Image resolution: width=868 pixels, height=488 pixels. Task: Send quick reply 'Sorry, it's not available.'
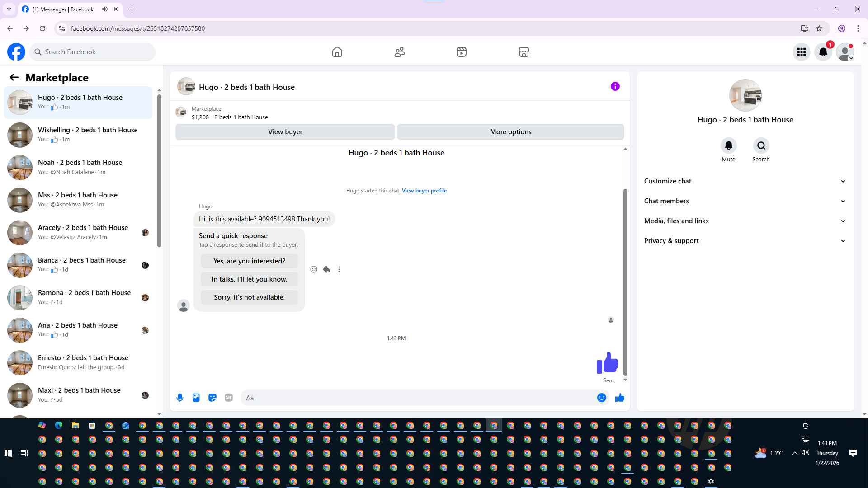click(250, 297)
